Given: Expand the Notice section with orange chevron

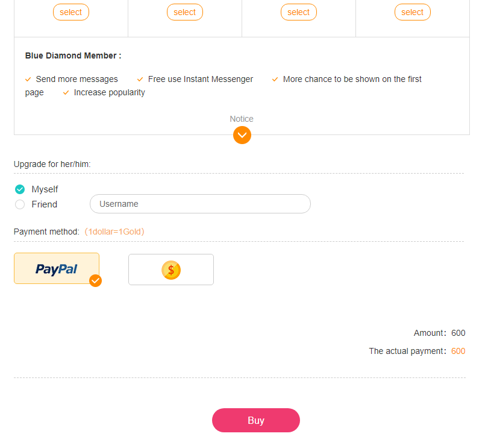Looking at the screenshot, I should 242,135.
